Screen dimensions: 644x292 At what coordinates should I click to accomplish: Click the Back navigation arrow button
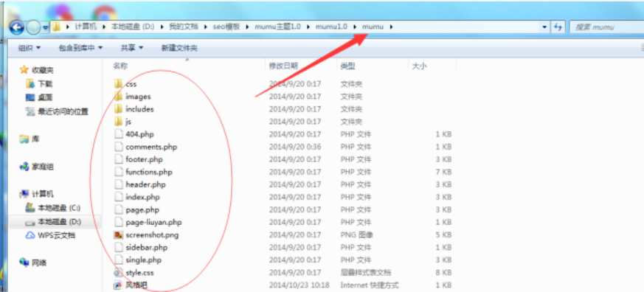(16, 27)
